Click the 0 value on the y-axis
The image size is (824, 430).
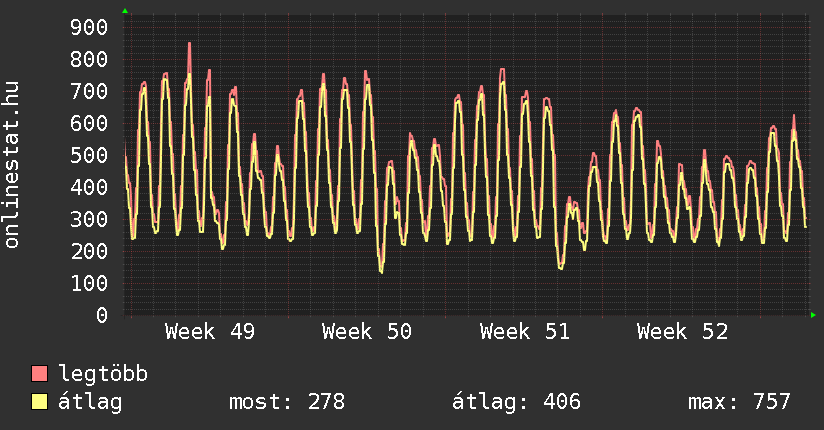[x=101, y=315]
